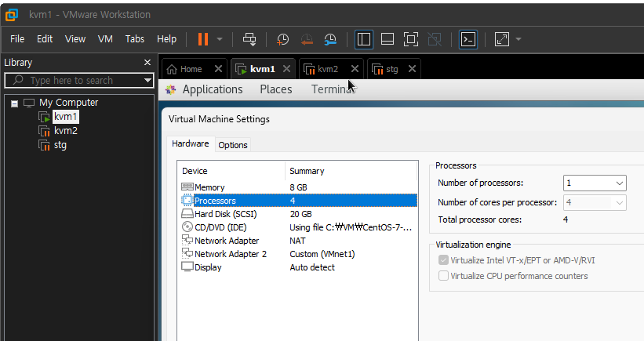Image resolution: width=644 pixels, height=341 pixels.
Task: Click the Unity mode toolbar icon
Action: coord(435,39)
